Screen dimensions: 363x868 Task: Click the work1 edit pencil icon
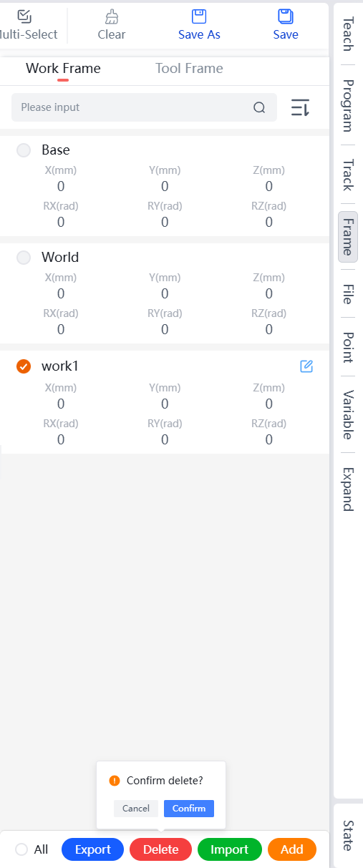coord(306,366)
